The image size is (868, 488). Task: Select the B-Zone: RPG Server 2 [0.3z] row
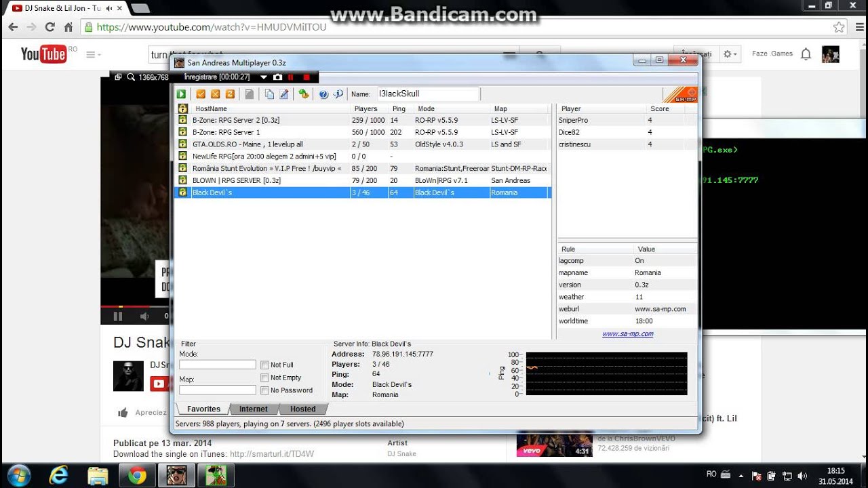point(364,120)
